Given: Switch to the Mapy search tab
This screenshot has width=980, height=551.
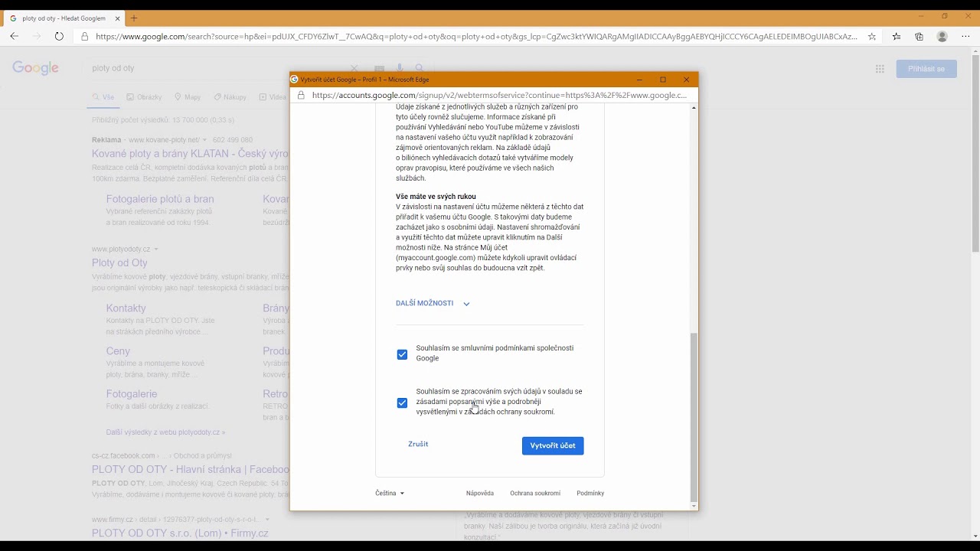Looking at the screenshot, I should coord(187,97).
